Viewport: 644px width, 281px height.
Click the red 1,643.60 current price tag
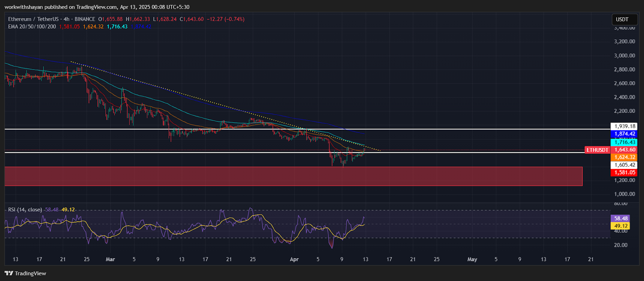tap(625, 150)
